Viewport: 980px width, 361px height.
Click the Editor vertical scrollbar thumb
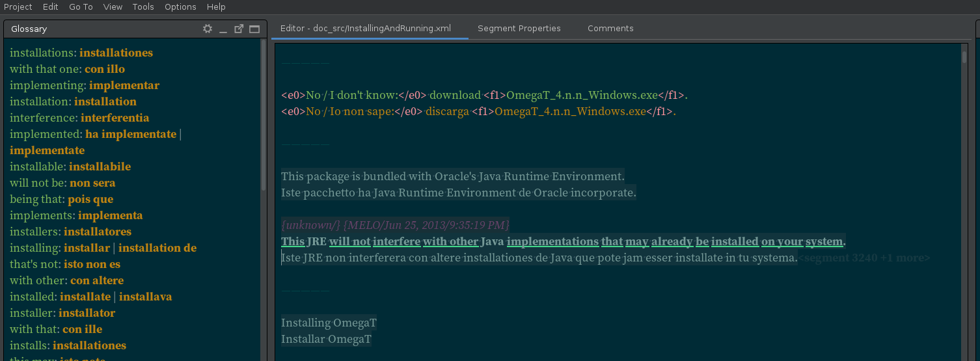click(964, 57)
